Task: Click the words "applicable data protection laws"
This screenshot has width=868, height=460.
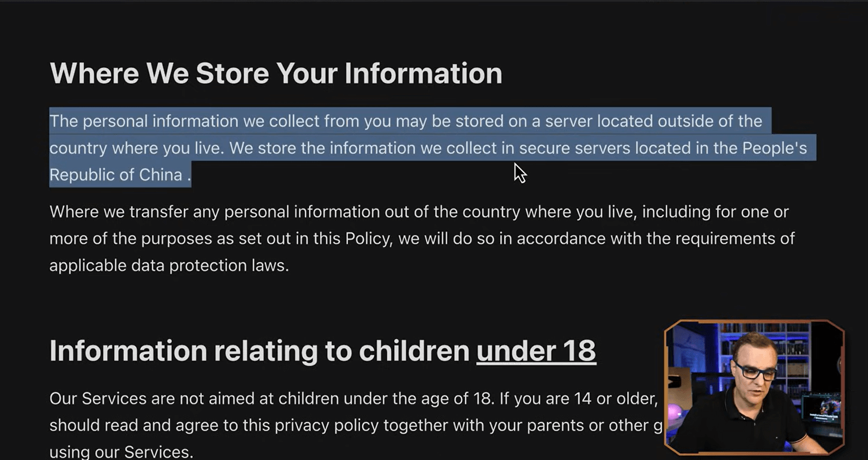Action: (169, 265)
